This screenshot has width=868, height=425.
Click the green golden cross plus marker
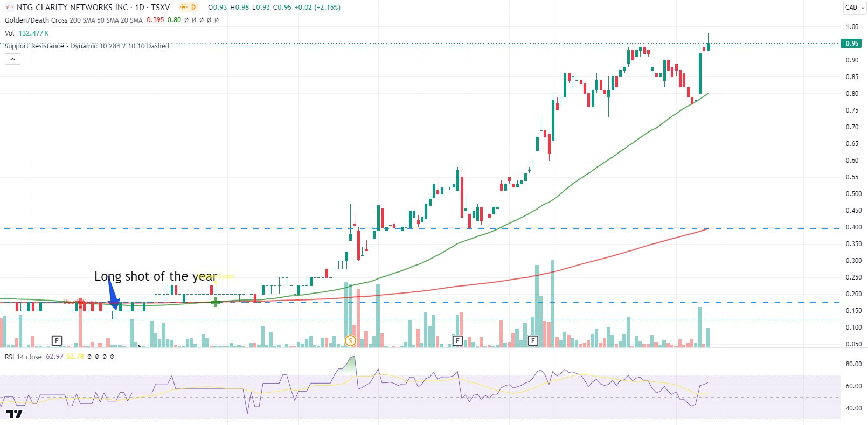(x=216, y=302)
